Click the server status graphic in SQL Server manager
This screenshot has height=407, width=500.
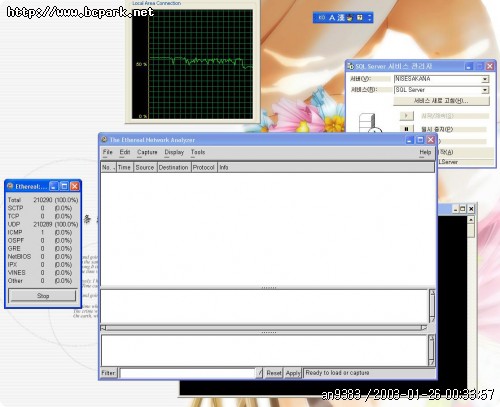point(370,123)
